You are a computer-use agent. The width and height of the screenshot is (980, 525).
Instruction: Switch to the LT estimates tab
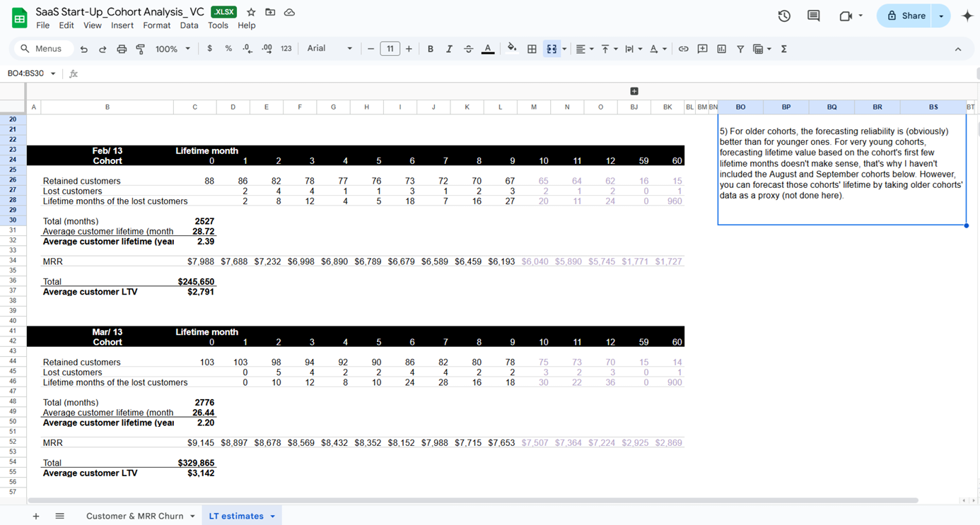(x=236, y=516)
